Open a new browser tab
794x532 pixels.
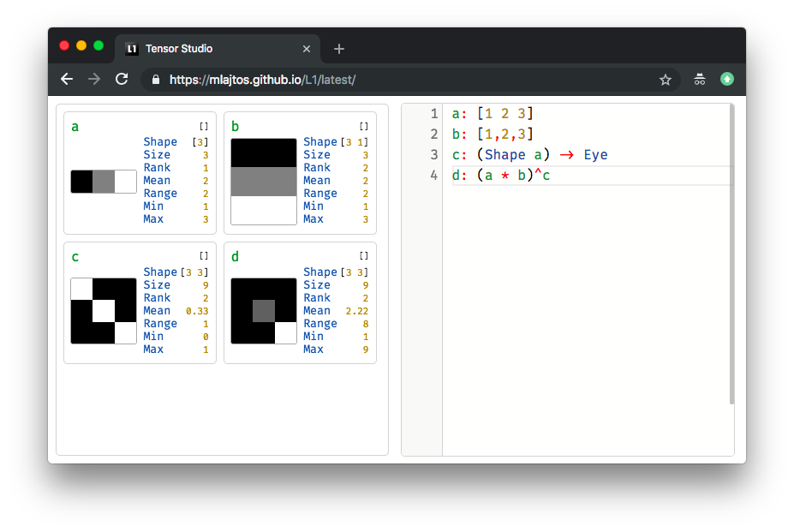(339, 49)
